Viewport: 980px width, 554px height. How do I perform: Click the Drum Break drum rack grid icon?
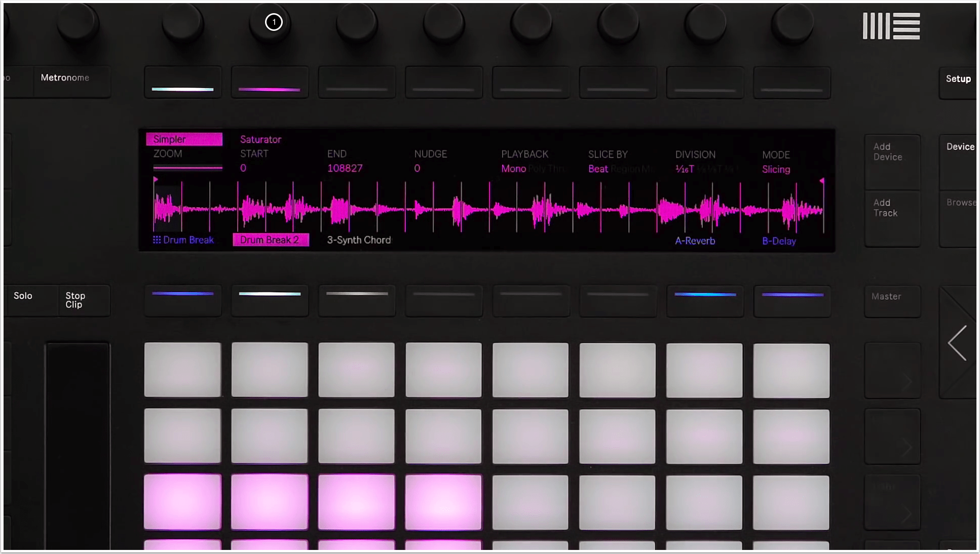(x=157, y=240)
